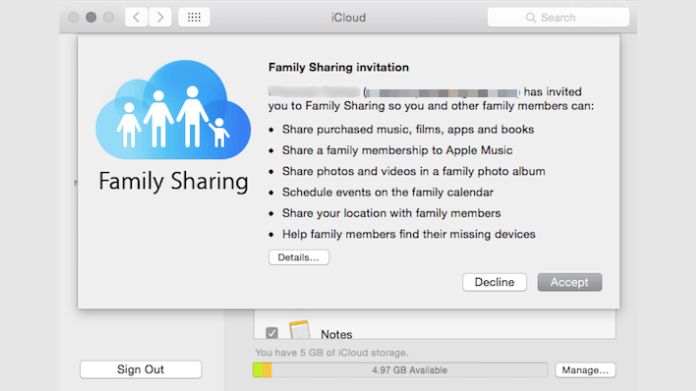Click the iCloud window title

click(348, 17)
